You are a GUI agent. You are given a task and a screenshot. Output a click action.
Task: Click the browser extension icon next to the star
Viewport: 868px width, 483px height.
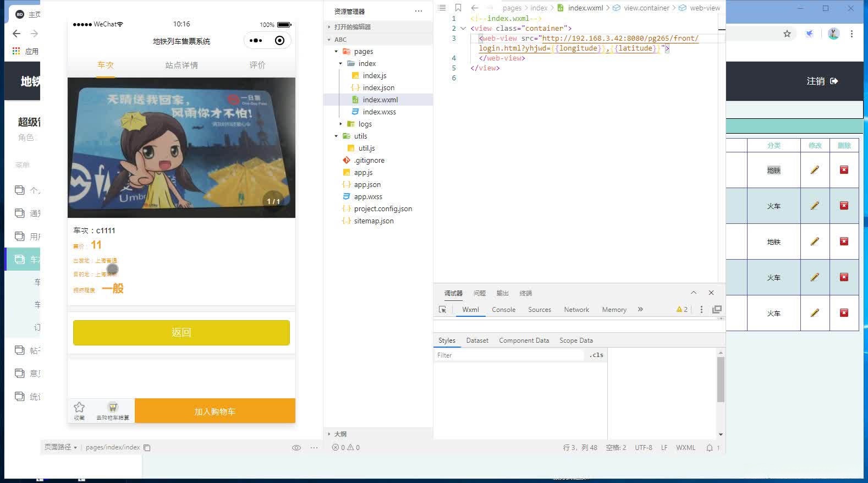coord(810,34)
